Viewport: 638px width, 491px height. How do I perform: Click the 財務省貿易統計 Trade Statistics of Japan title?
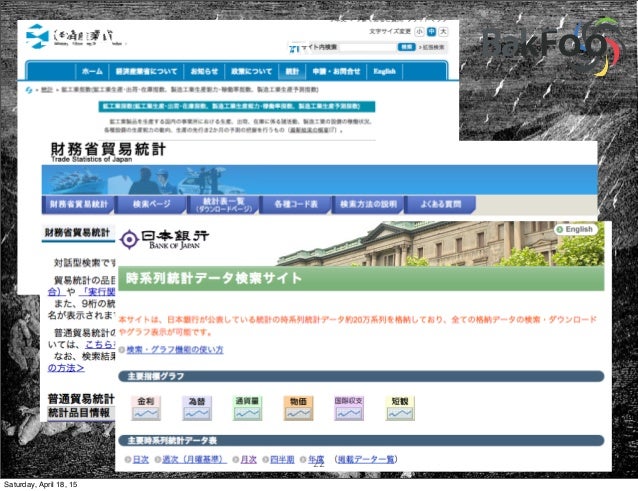(108, 152)
